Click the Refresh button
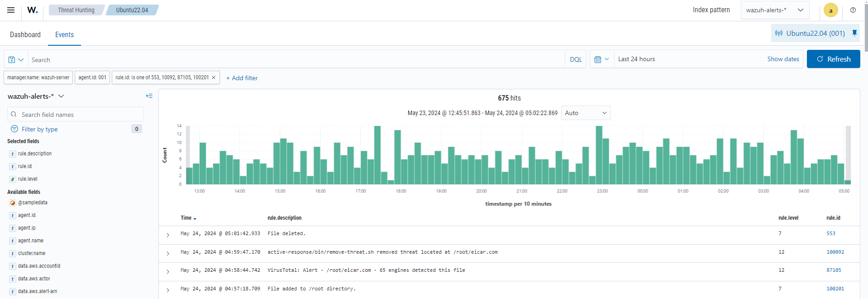Image resolution: width=868 pixels, height=299 pixels. click(x=833, y=59)
